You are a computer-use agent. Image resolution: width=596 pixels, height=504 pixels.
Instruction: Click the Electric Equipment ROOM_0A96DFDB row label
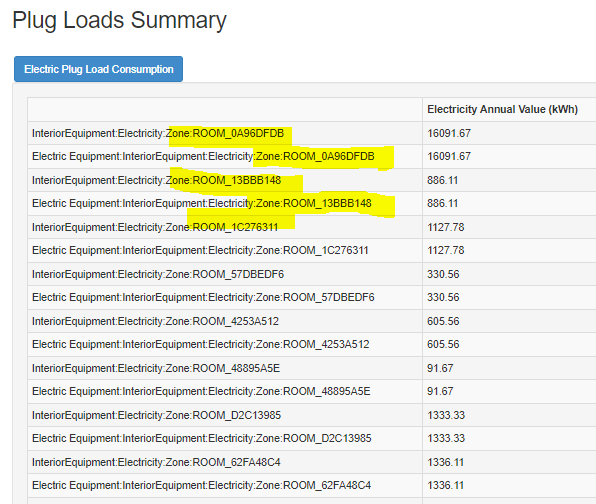(x=203, y=157)
